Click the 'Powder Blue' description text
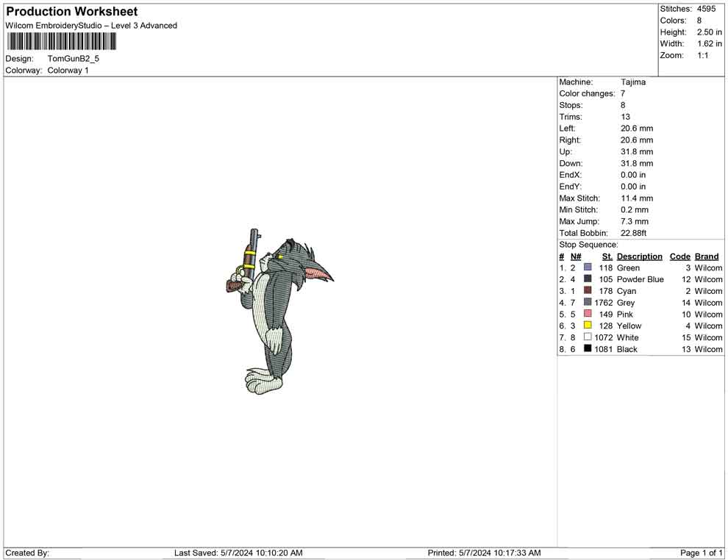 pos(640,279)
